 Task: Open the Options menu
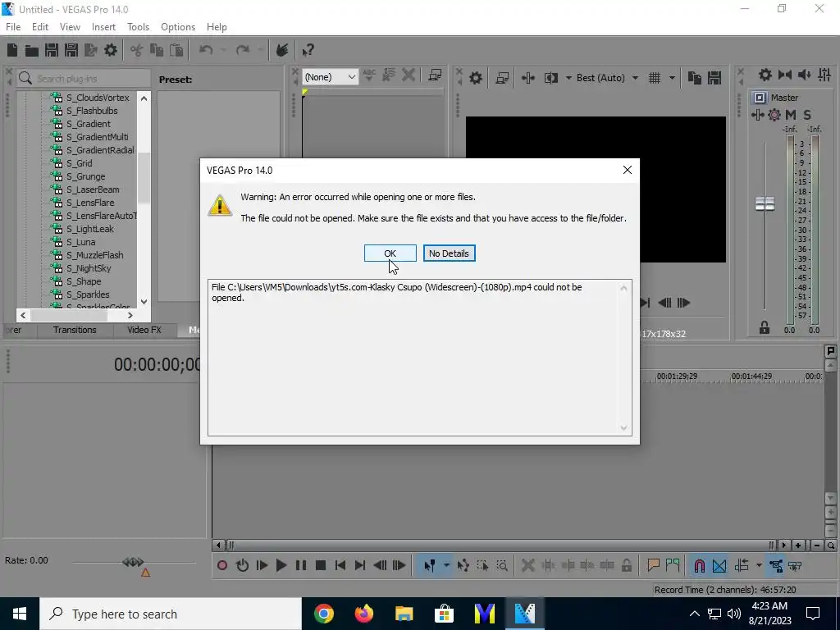[178, 27]
